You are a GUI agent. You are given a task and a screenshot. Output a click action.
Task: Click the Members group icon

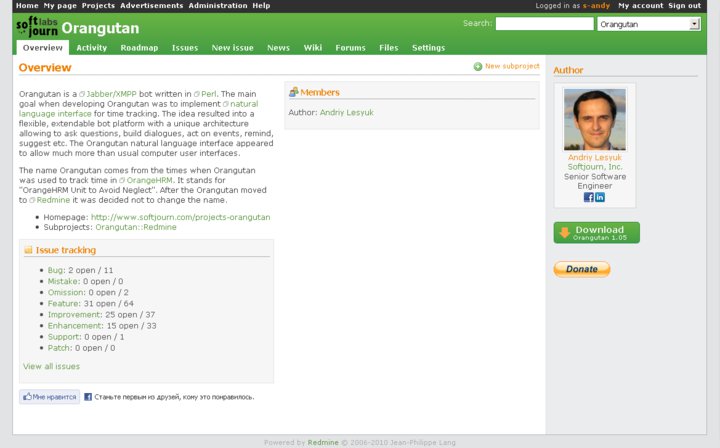293,92
